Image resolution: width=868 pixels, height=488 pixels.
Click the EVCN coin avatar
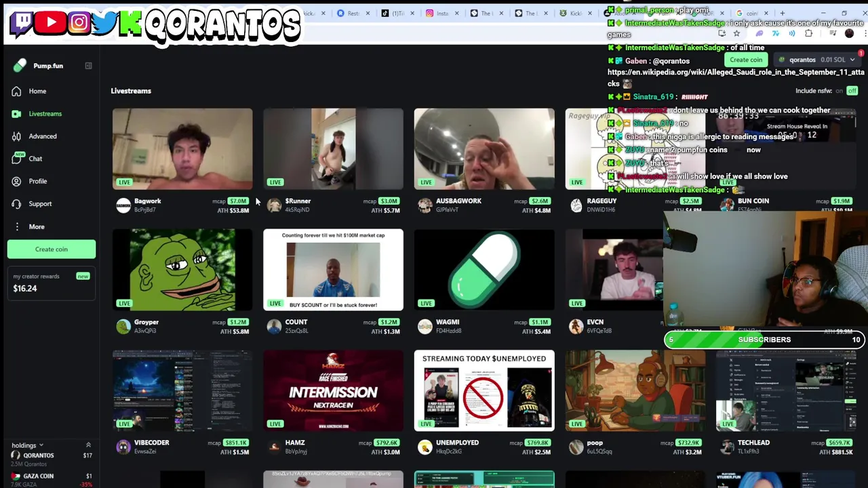pyautogui.click(x=576, y=326)
